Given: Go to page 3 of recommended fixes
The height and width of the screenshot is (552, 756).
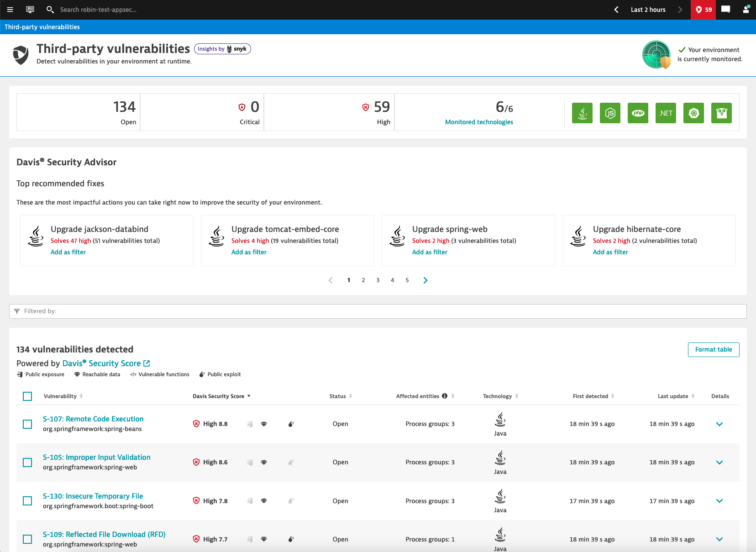Looking at the screenshot, I should coord(378,280).
